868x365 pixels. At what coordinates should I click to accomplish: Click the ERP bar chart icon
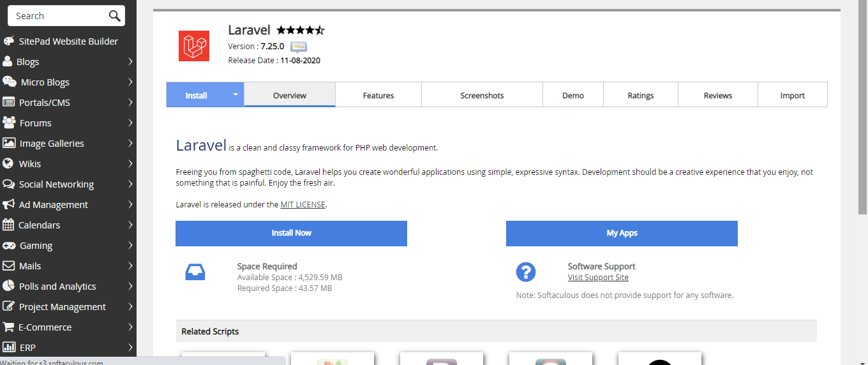(x=8, y=347)
